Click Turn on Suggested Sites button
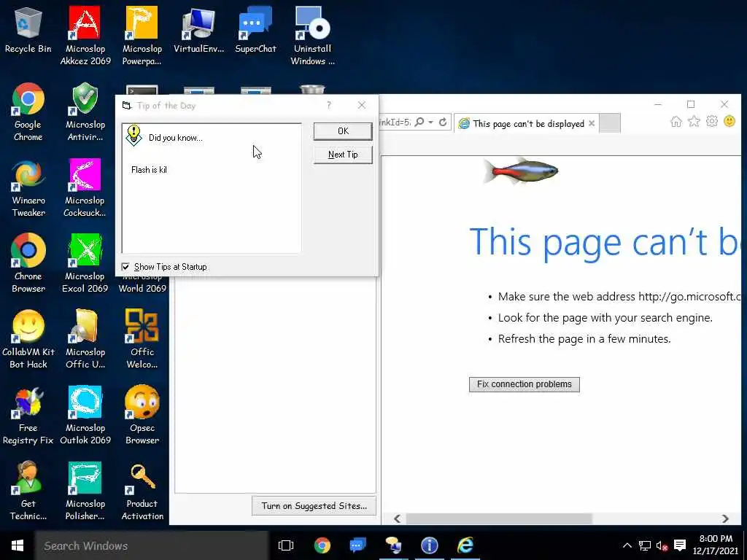The height and width of the screenshot is (560, 747). pyautogui.click(x=314, y=506)
